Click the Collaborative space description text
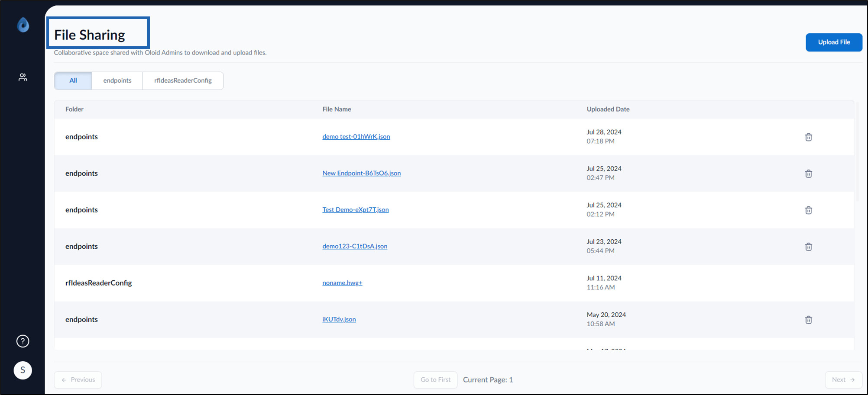Image resolution: width=868 pixels, height=395 pixels. [160, 53]
